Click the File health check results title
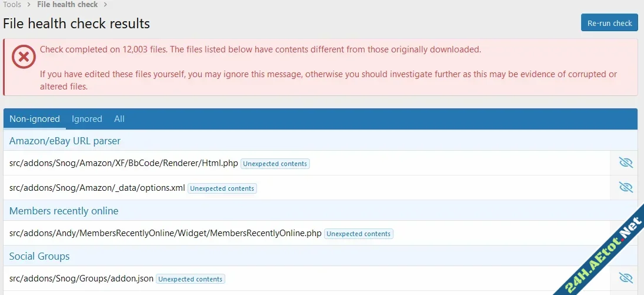Viewport: 644px width, 295px height. point(76,24)
